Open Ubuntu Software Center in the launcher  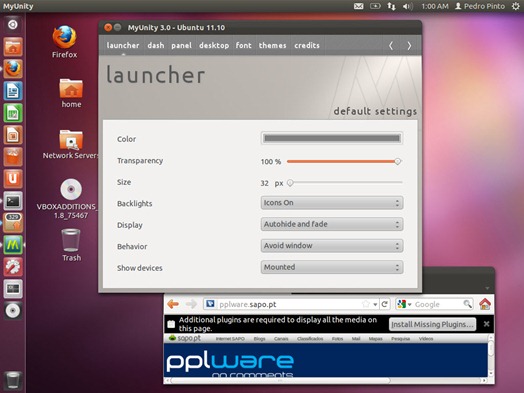[x=13, y=157]
